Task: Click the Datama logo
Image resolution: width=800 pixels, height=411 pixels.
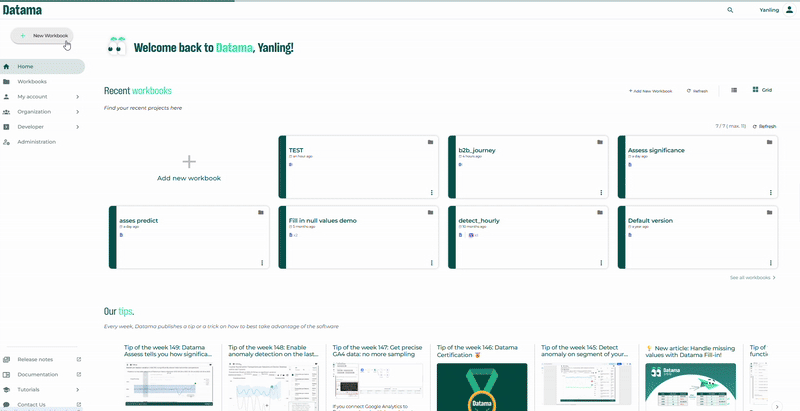Action: (x=22, y=10)
